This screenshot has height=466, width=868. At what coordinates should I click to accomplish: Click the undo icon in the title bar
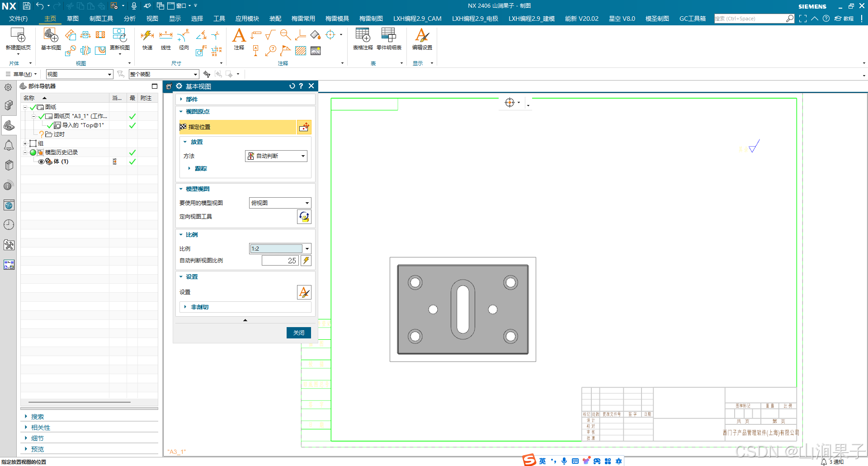40,6
